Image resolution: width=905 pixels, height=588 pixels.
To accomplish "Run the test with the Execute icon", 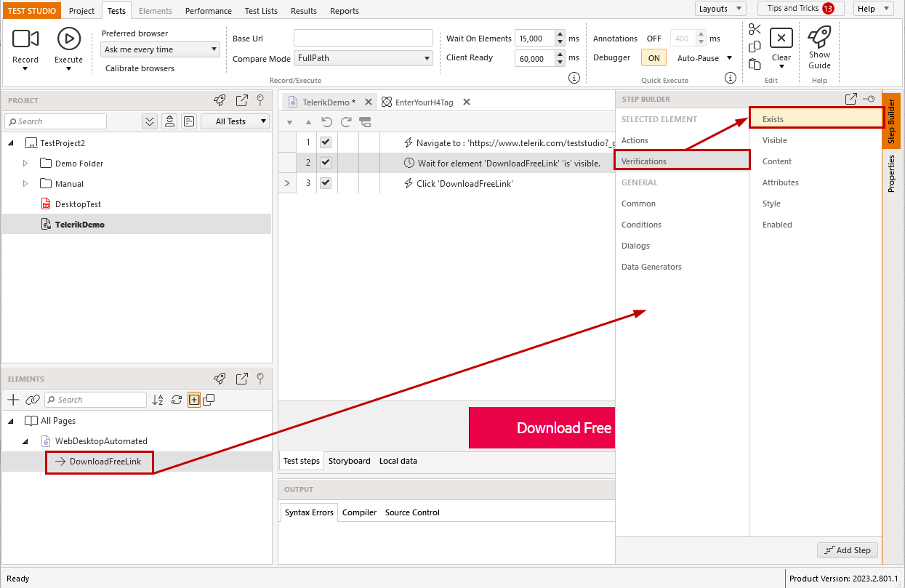I will click(x=69, y=39).
